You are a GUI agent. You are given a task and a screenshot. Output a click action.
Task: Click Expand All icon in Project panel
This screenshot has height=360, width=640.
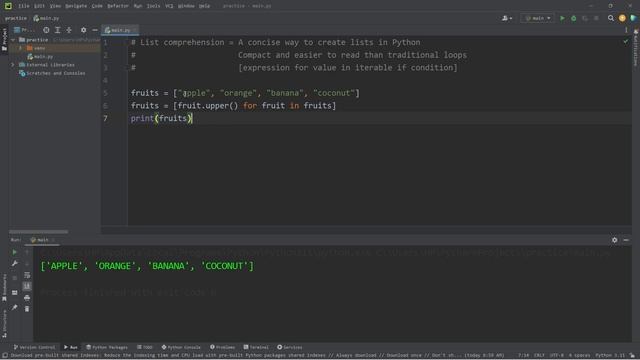click(x=58, y=30)
